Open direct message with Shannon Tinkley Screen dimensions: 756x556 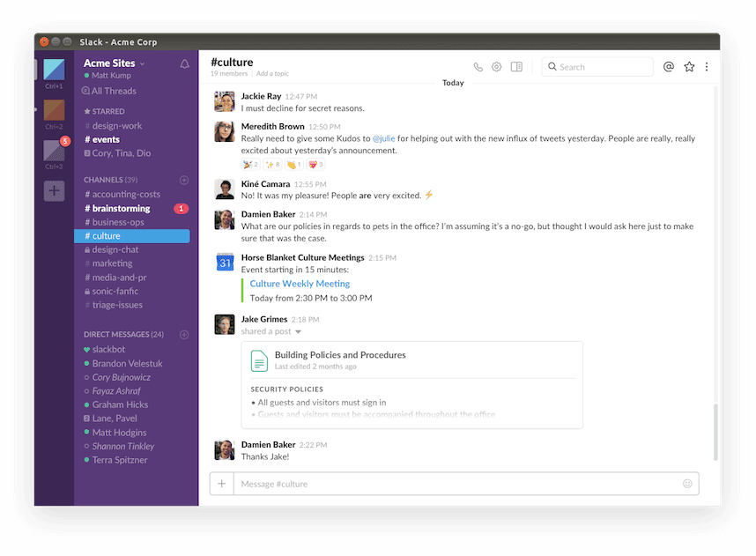coord(119,447)
